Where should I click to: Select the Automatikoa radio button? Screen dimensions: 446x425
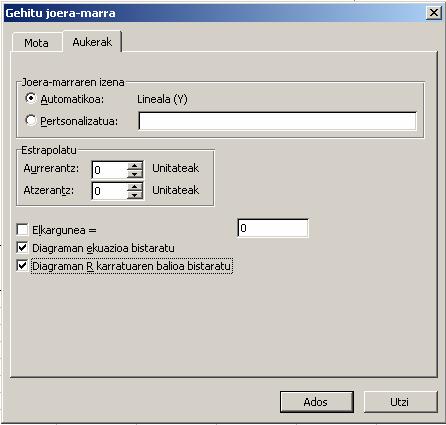pyautogui.click(x=31, y=99)
